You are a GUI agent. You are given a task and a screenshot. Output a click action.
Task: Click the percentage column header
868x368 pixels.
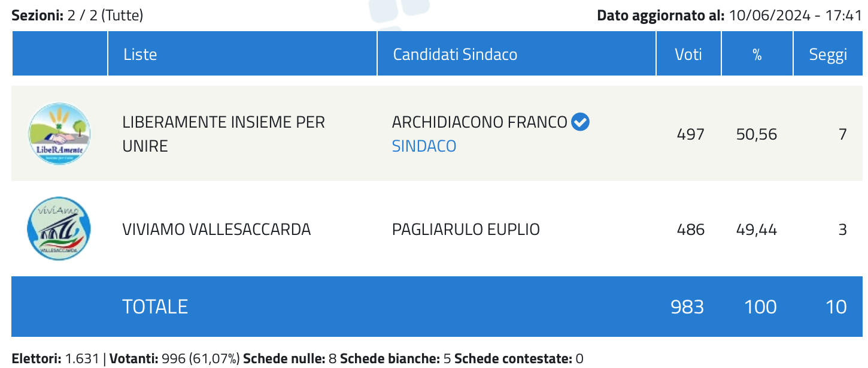click(757, 54)
